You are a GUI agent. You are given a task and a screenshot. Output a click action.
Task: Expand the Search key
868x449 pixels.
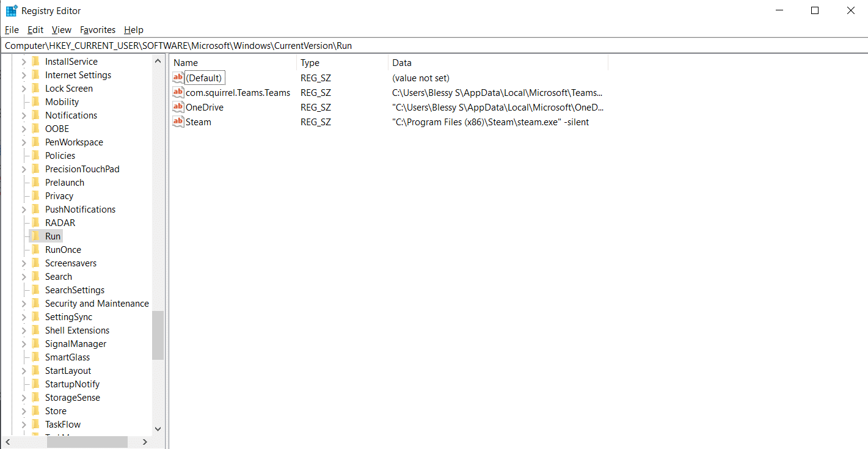pos(24,277)
